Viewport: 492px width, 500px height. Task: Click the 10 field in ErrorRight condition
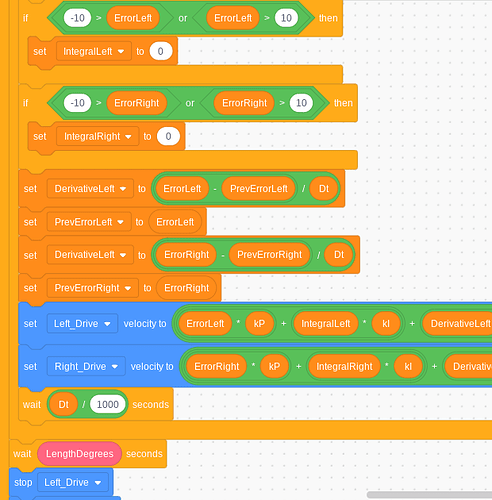(x=301, y=103)
